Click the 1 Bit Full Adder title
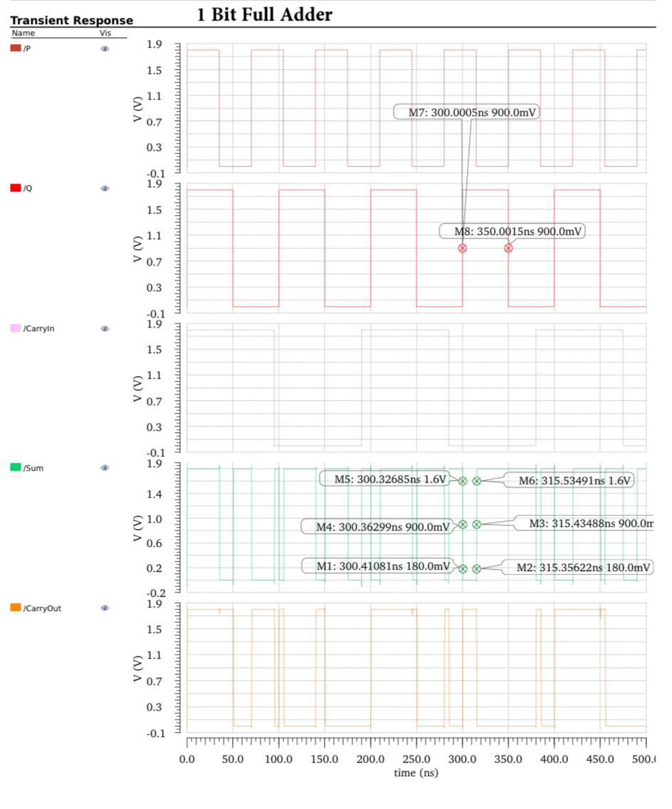The image size is (672, 809). click(264, 14)
